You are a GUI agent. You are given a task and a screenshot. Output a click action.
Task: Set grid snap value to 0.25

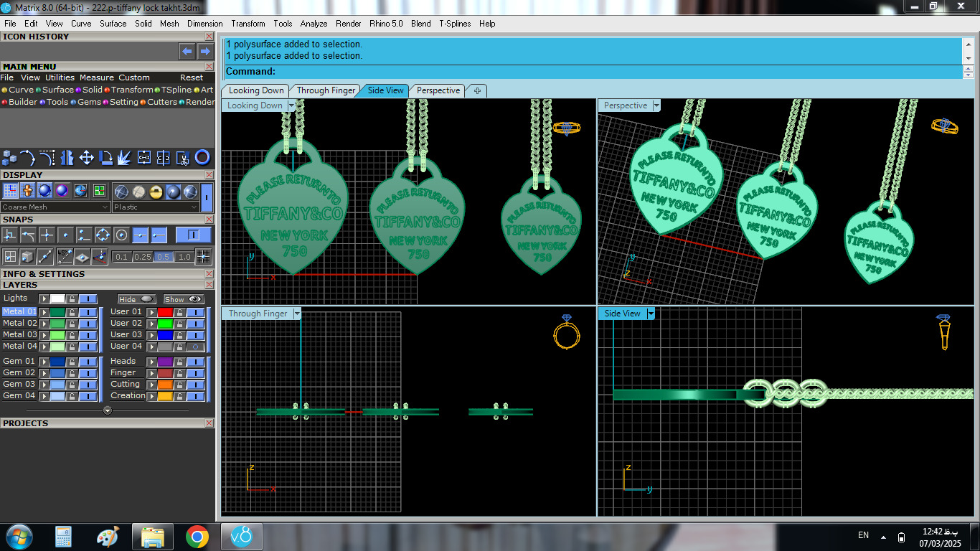(142, 257)
